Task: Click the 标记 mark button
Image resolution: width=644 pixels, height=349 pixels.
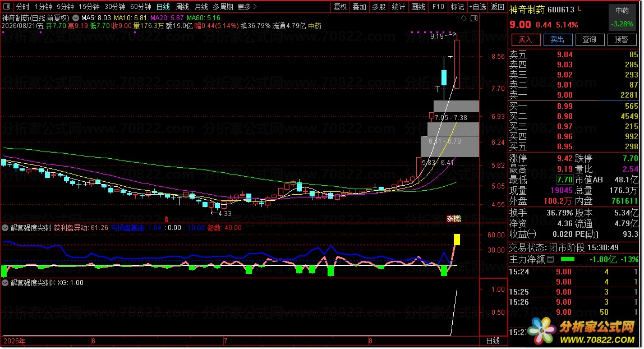Action: (x=457, y=7)
